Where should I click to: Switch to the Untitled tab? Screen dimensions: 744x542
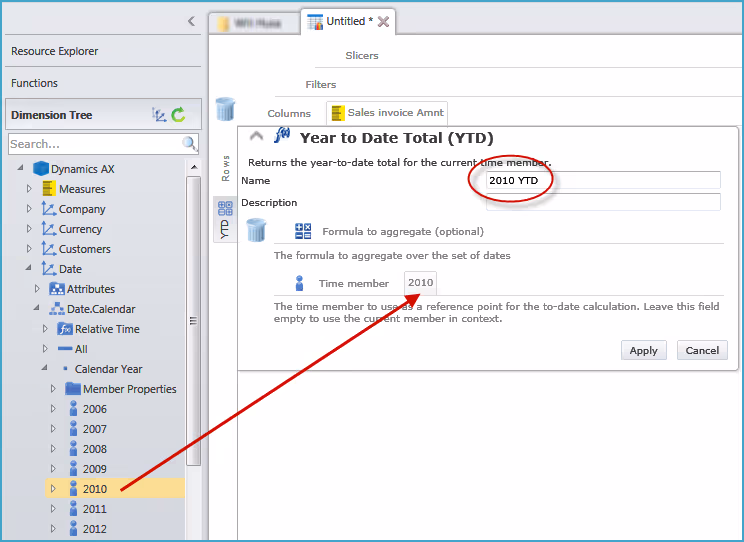click(x=346, y=21)
